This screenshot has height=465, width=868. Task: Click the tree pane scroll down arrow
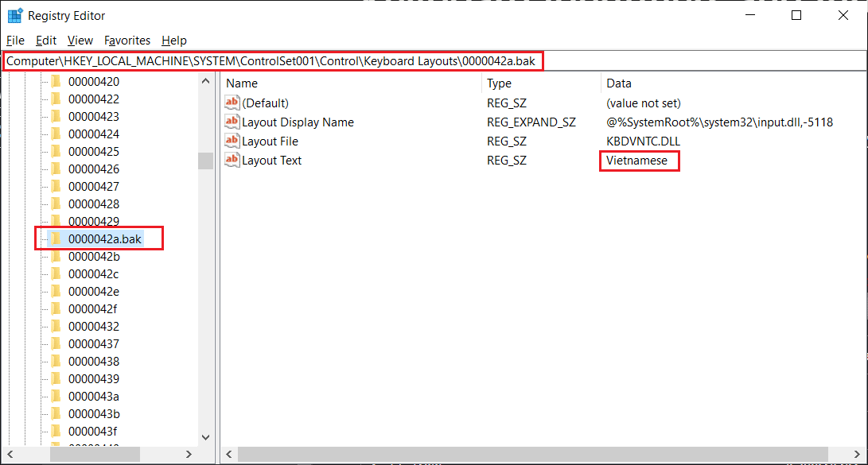tap(205, 436)
